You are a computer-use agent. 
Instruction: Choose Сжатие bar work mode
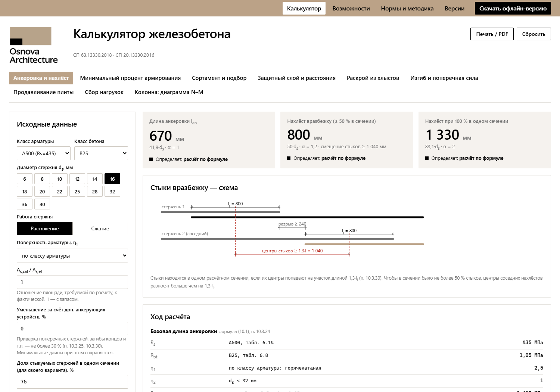click(x=100, y=228)
